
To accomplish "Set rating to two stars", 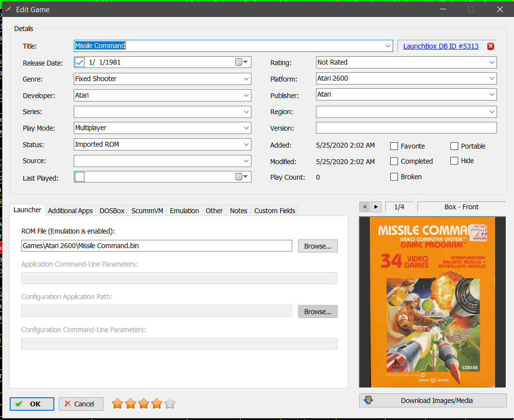I will pos(131,403).
